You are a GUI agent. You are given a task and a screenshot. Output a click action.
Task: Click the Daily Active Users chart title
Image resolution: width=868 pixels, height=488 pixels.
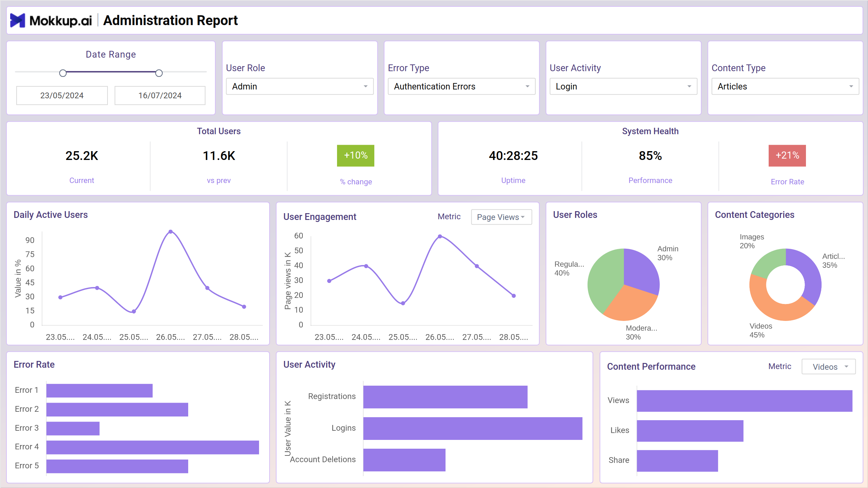click(51, 215)
